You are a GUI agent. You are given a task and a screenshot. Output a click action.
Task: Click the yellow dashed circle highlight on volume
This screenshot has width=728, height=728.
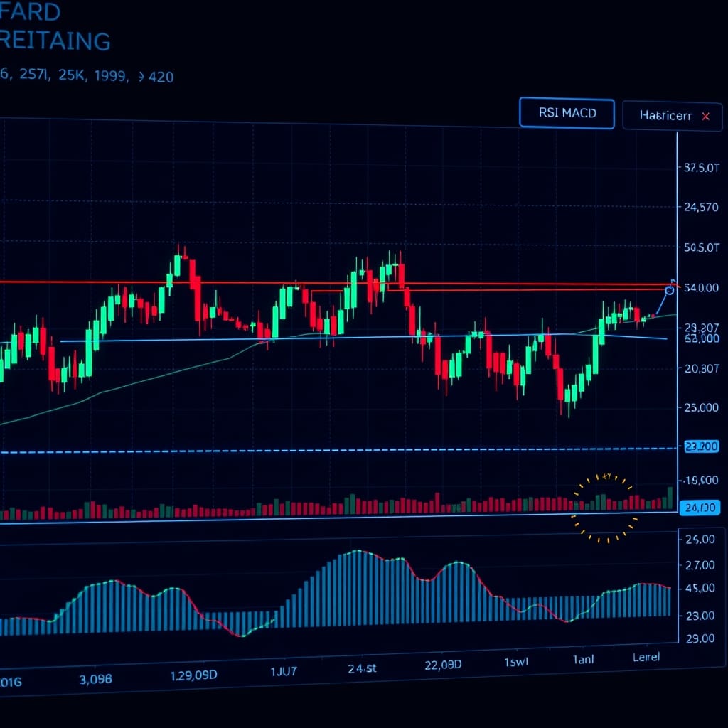(604, 508)
